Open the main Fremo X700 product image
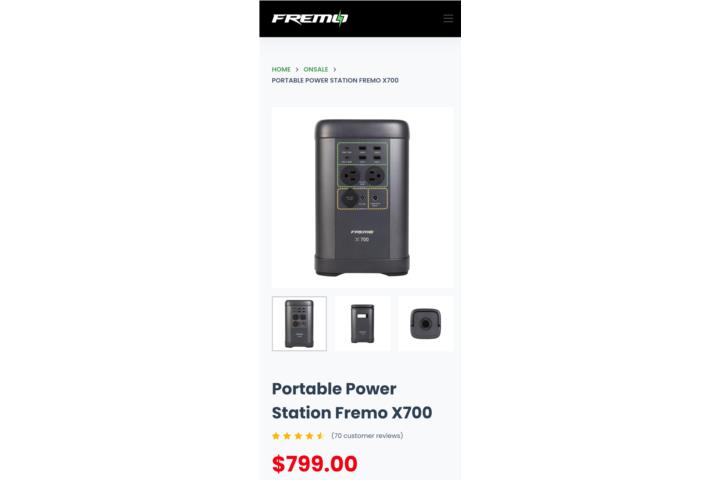720x480 pixels. click(362, 198)
